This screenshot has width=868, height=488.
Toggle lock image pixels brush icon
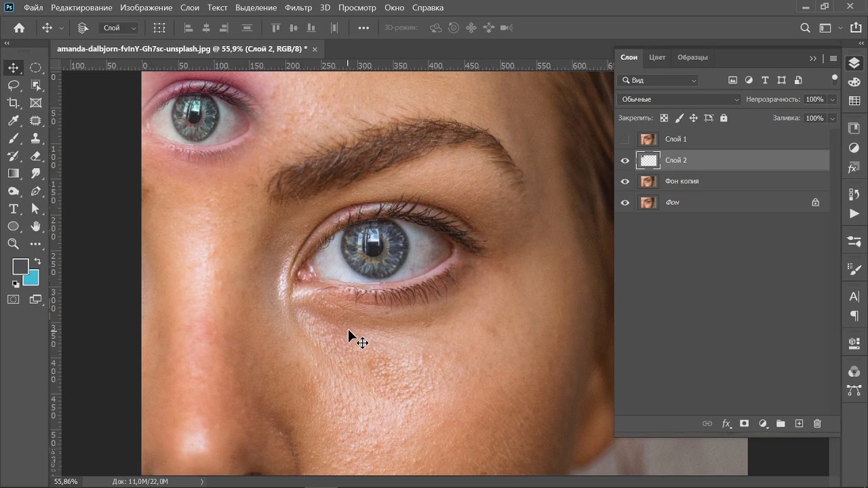pos(679,118)
